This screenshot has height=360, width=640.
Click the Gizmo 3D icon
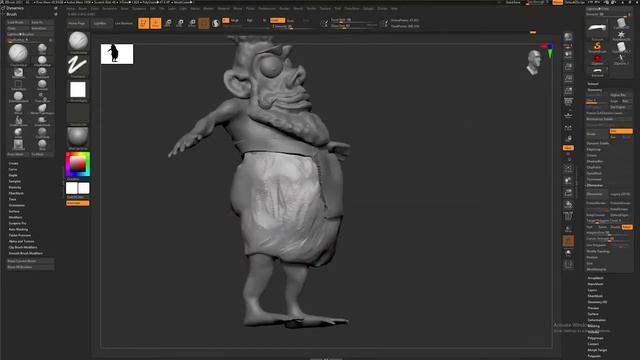coord(204,23)
